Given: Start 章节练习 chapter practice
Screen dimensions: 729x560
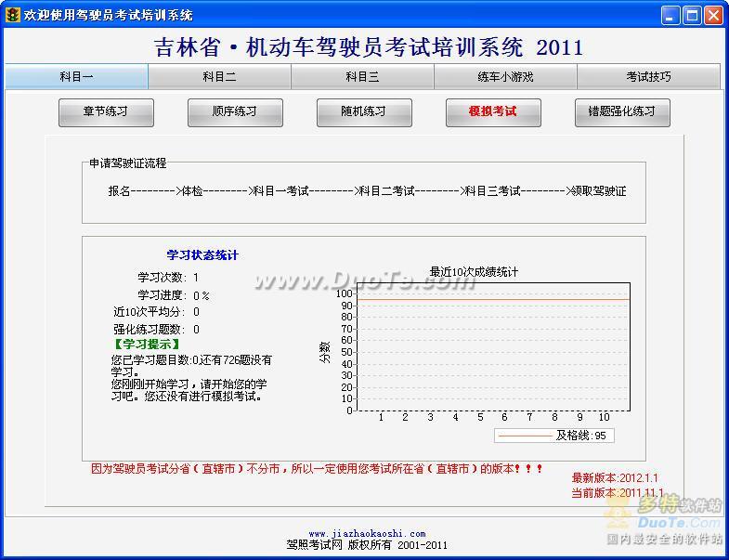Looking at the screenshot, I should pos(106,111).
